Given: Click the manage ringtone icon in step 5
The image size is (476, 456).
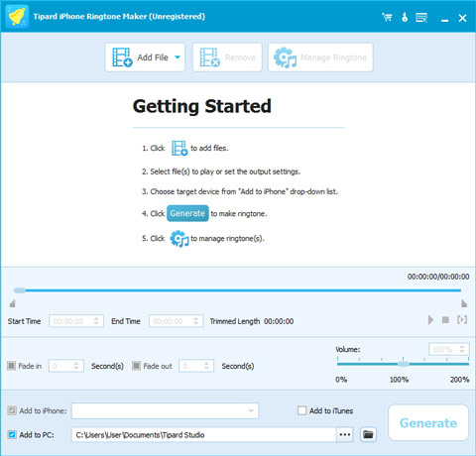Looking at the screenshot, I should coord(179,239).
